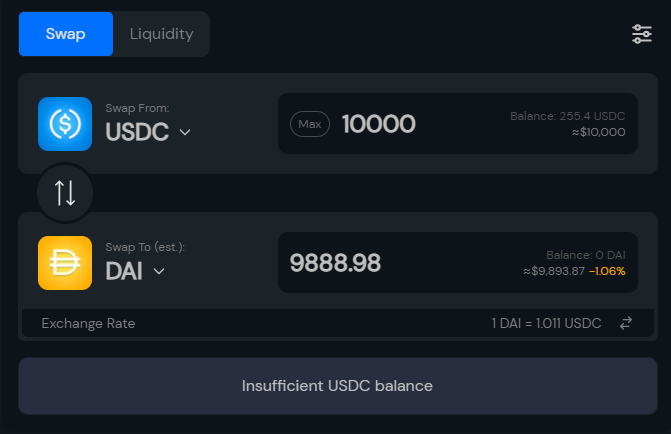Viewport: 671px width, 434px height.
Task: Click the Exchange Rate label
Action: pos(88,323)
